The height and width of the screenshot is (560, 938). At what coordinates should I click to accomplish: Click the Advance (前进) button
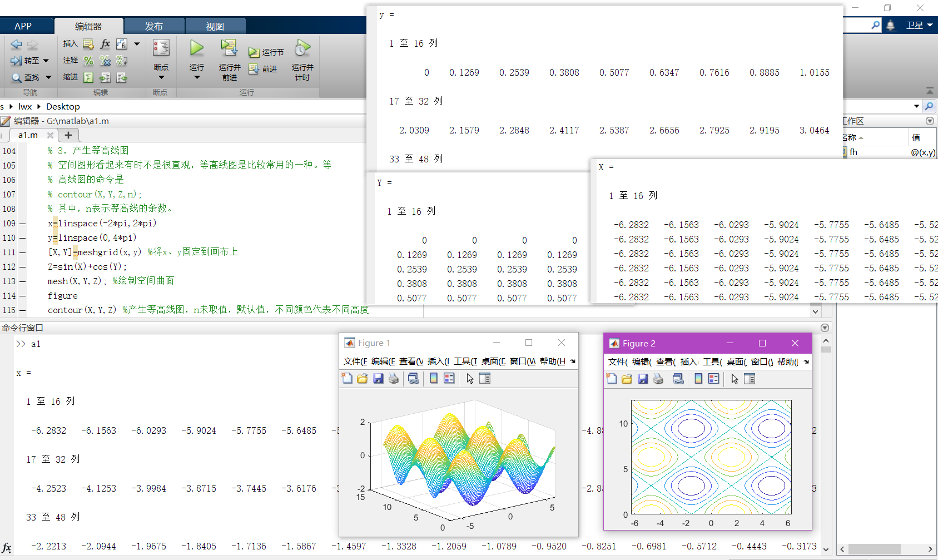pos(262,69)
